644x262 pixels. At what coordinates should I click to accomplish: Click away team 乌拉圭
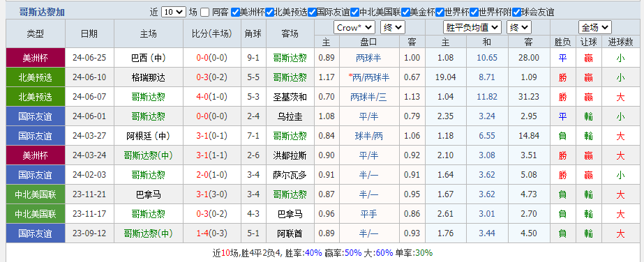(x=290, y=116)
